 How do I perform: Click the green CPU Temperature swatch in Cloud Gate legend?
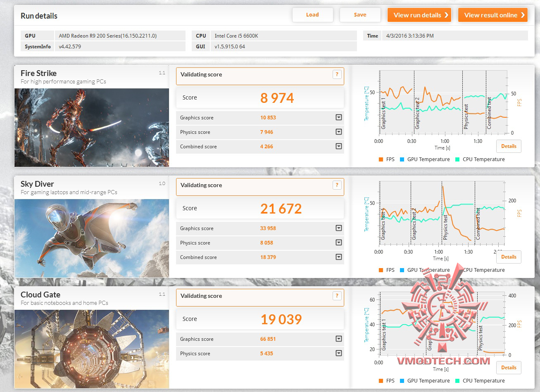point(457,381)
